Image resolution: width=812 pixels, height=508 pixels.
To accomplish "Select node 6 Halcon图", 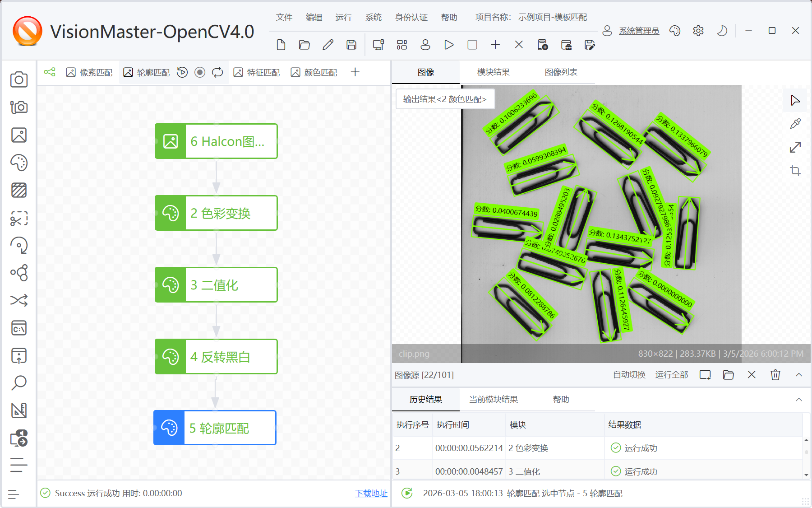I will click(x=216, y=141).
